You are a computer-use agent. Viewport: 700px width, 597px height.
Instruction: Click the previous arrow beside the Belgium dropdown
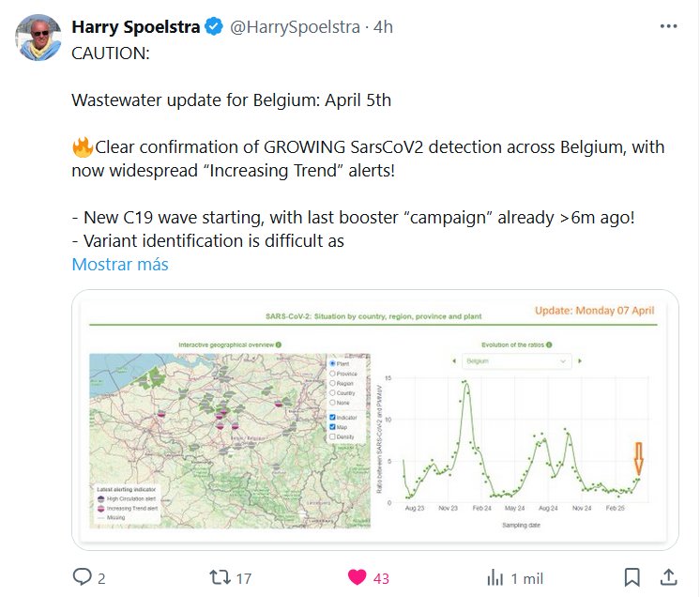point(454,360)
